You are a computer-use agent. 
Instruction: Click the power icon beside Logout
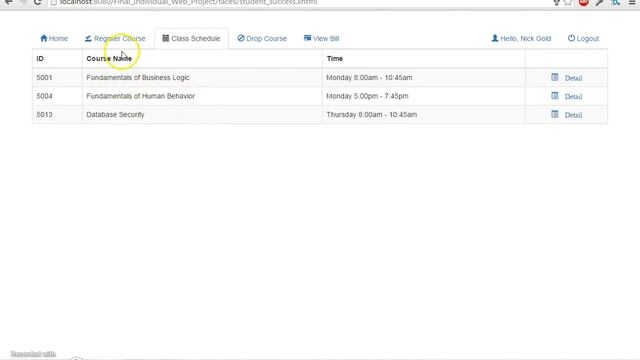[x=571, y=38]
